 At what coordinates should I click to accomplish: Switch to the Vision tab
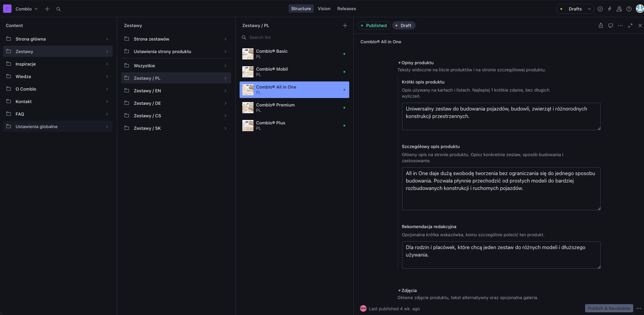tap(324, 9)
